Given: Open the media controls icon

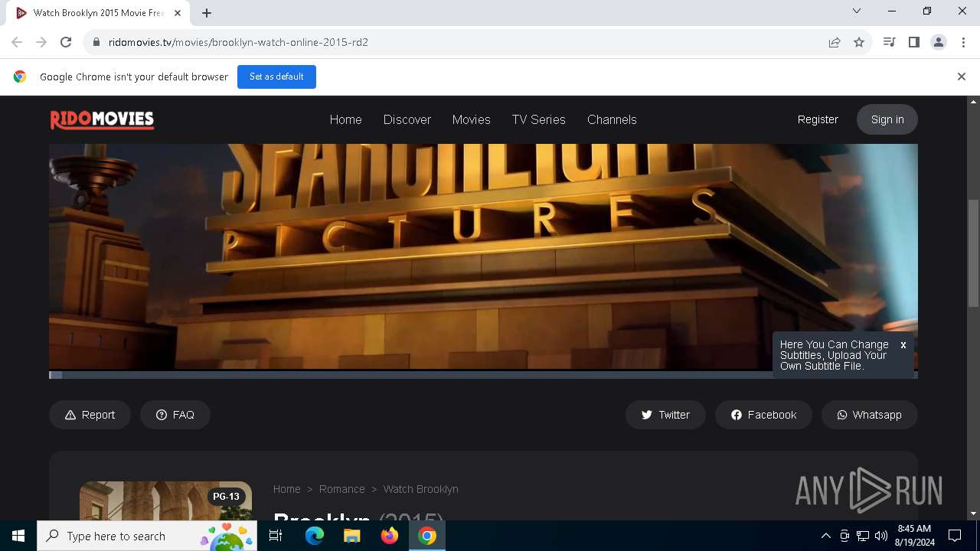Looking at the screenshot, I should 890,42.
